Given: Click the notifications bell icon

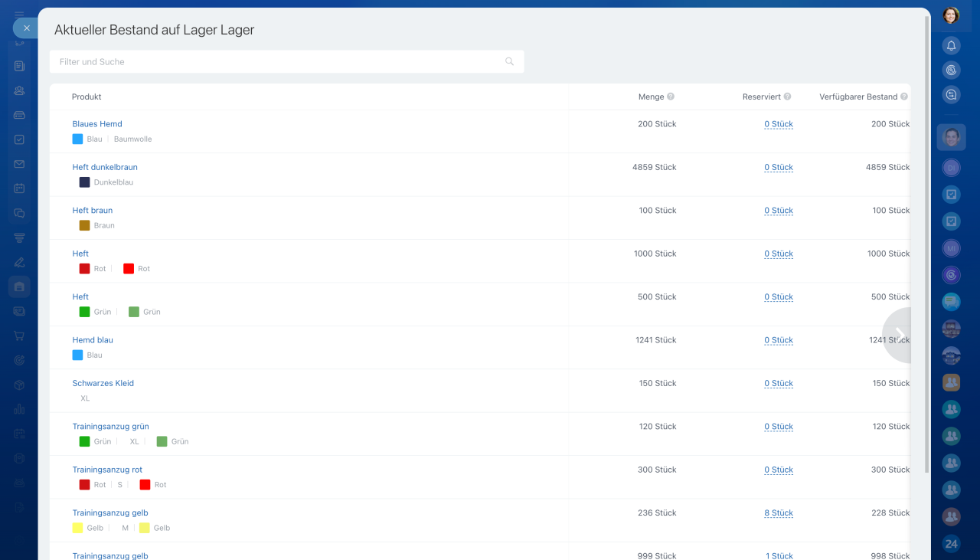Looking at the screenshot, I should tap(951, 45).
